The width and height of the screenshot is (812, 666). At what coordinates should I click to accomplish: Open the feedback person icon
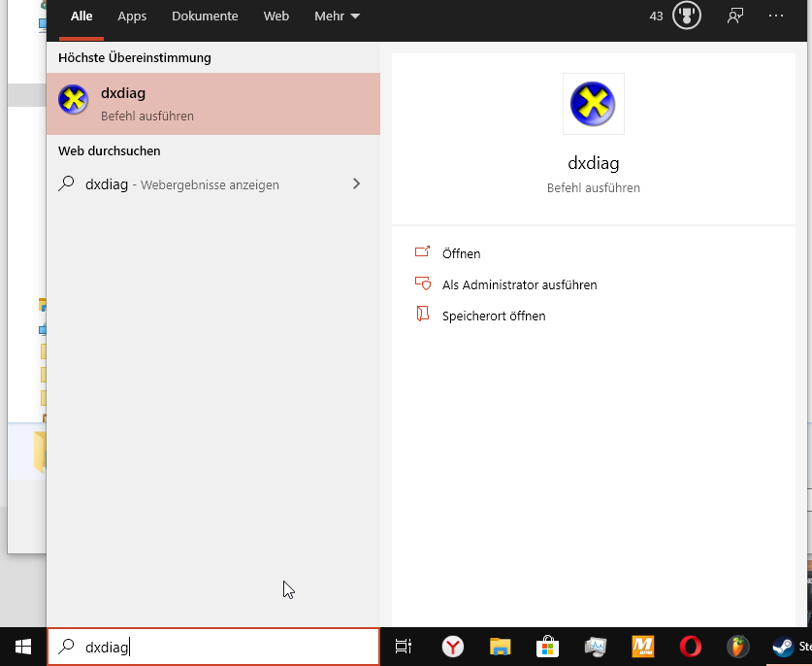[x=735, y=17]
